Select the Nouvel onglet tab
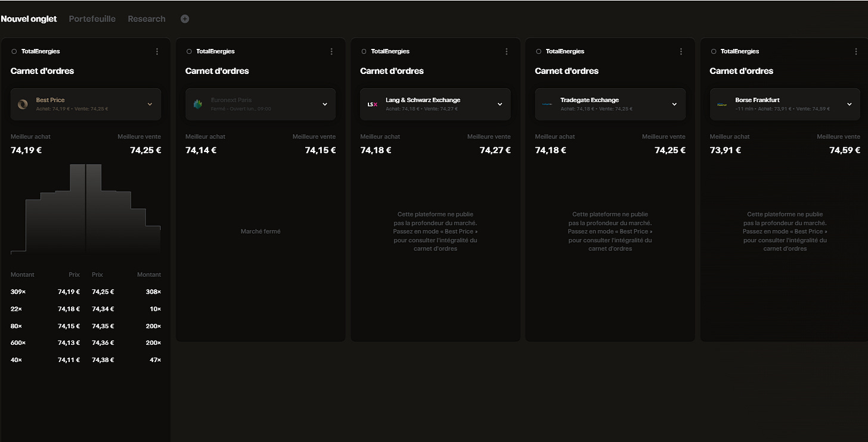 coord(29,19)
